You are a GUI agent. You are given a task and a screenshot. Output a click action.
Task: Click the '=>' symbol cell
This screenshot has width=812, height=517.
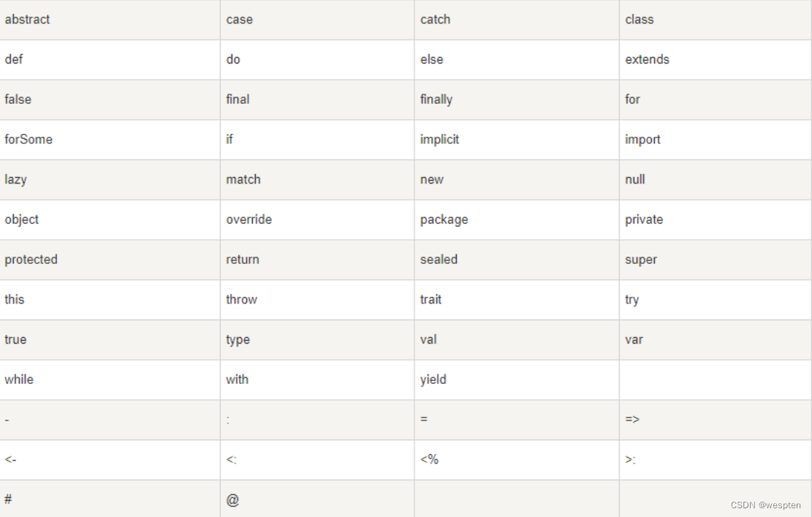pos(633,420)
